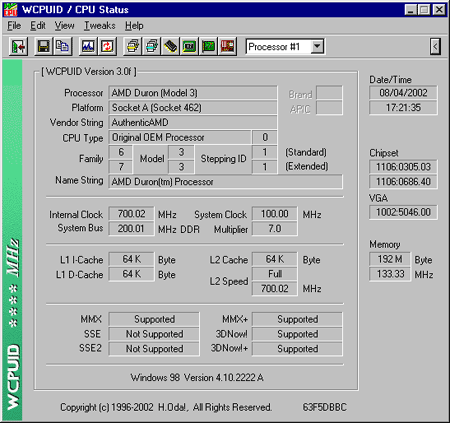This screenshot has height=423, width=450.
Task: Click the System Clock value 100.00
Action: tap(275, 214)
